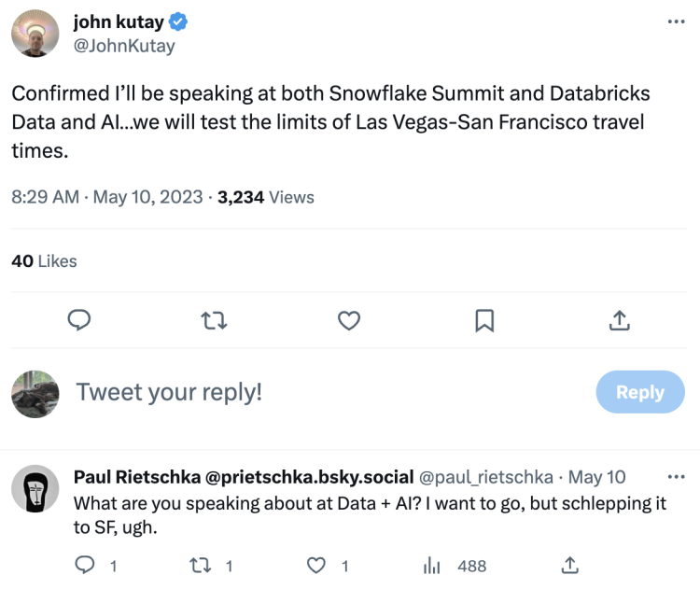
Task: Like Paul Rietschka's reply
Action: pos(317,566)
